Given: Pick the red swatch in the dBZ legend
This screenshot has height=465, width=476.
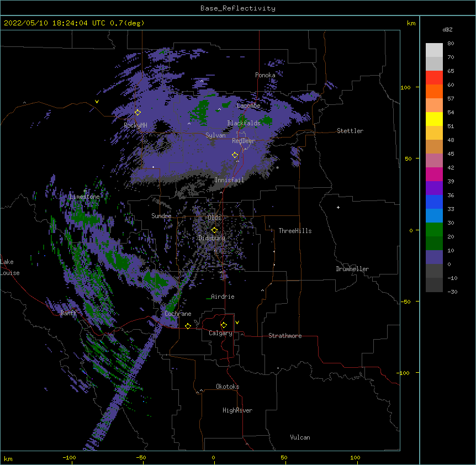Looking at the screenshot, I should pos(434,78).
